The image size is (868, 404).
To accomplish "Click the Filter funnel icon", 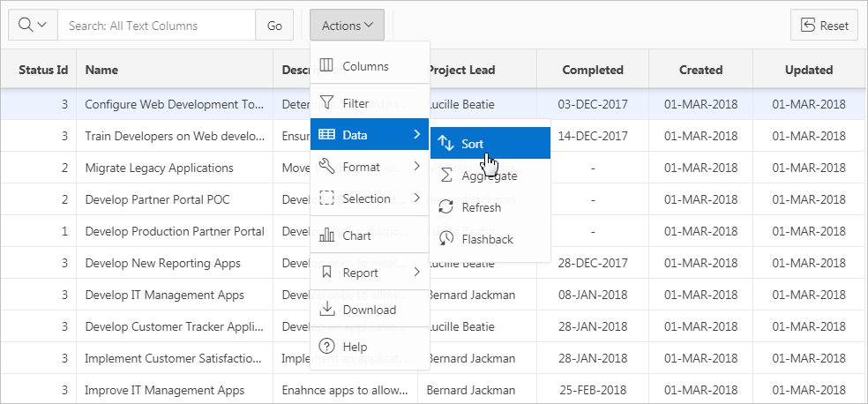I will tap(326, 103).
